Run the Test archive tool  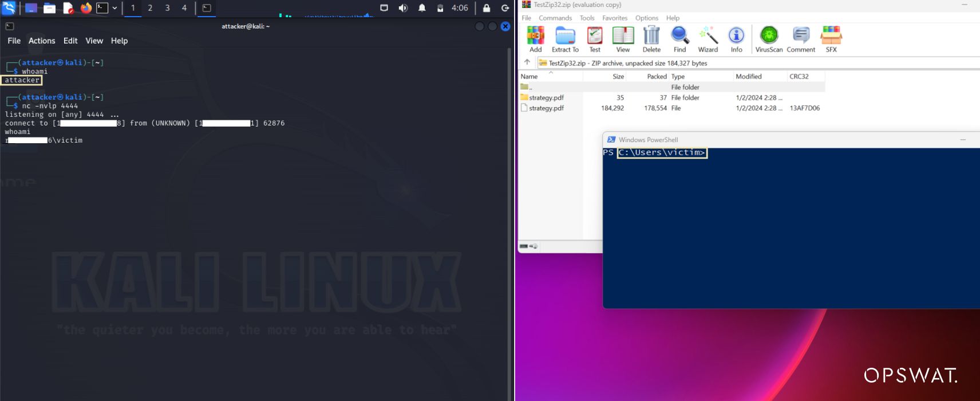(x=595, y=39)
